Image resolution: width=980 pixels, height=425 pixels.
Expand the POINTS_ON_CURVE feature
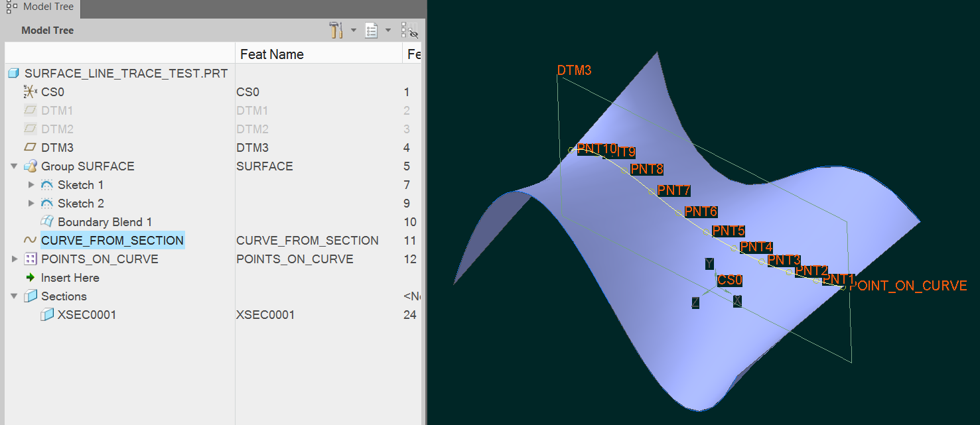[x=14, y=259]
